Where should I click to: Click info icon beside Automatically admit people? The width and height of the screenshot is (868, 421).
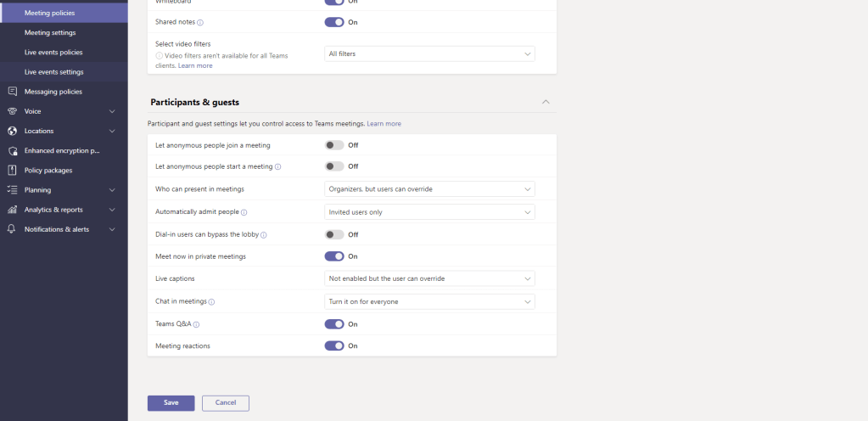click(244, 212)
